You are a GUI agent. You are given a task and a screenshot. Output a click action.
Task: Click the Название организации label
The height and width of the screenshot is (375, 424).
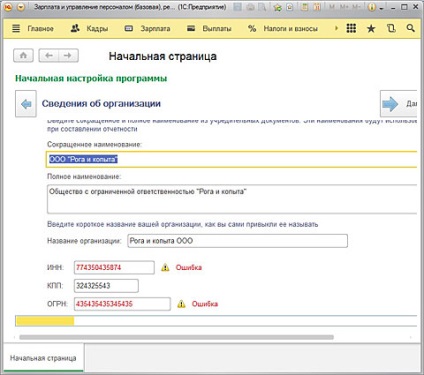tap(84, 241)
